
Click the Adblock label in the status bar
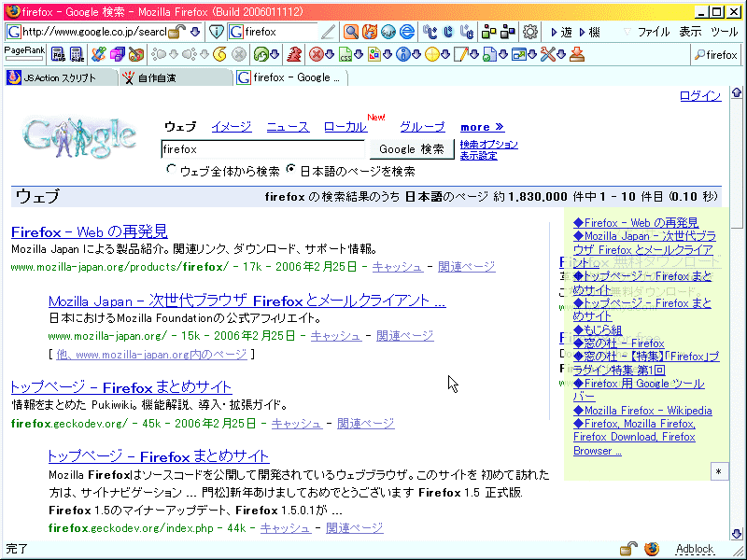[695, 549]
